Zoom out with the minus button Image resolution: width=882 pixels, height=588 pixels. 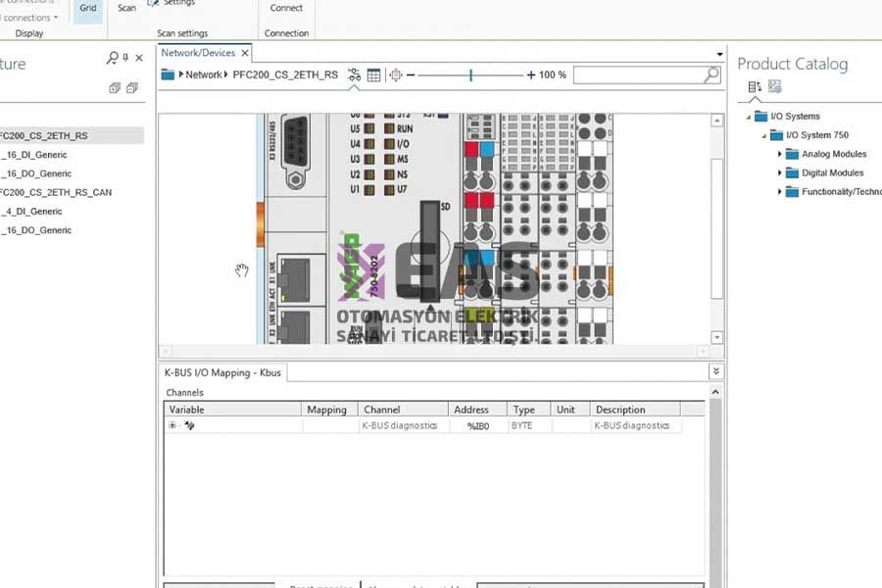(x=411, y=74)
